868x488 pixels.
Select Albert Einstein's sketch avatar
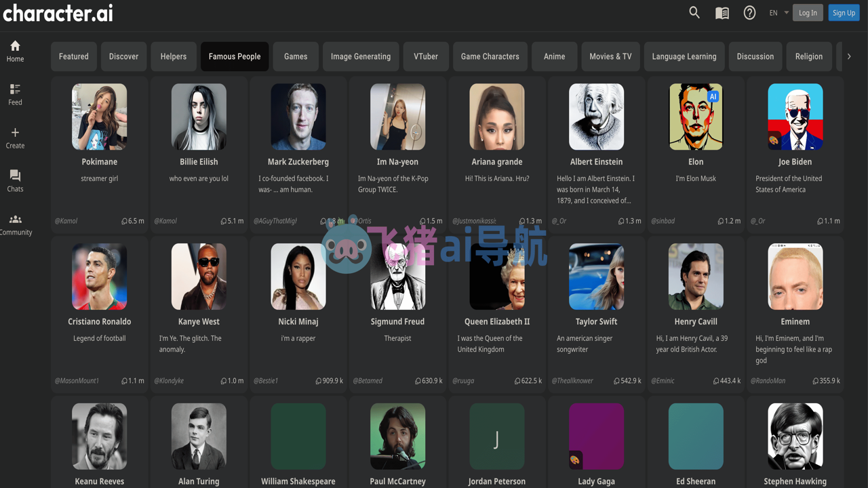tap(597, 117)
